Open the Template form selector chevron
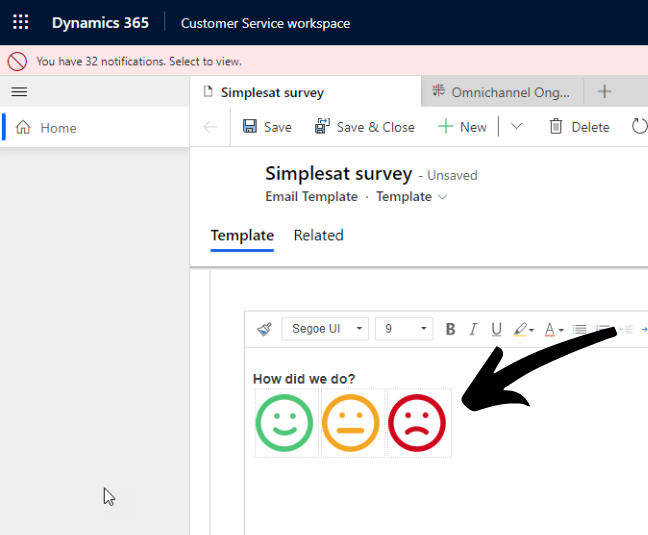The width and height of the screenshot is (648, 535). point(442,197)
